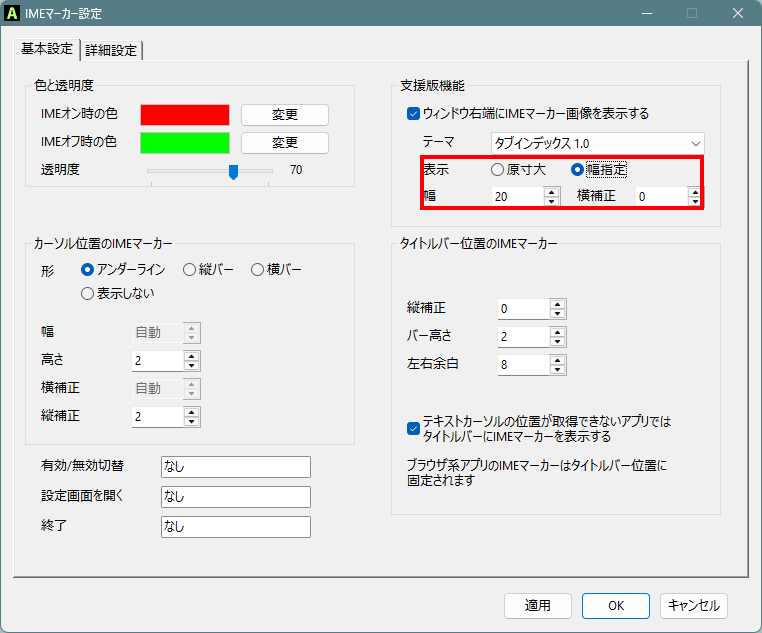Confirm settings with OK button
This screenshot has width=762, height=633.
(x=616, y=606)
